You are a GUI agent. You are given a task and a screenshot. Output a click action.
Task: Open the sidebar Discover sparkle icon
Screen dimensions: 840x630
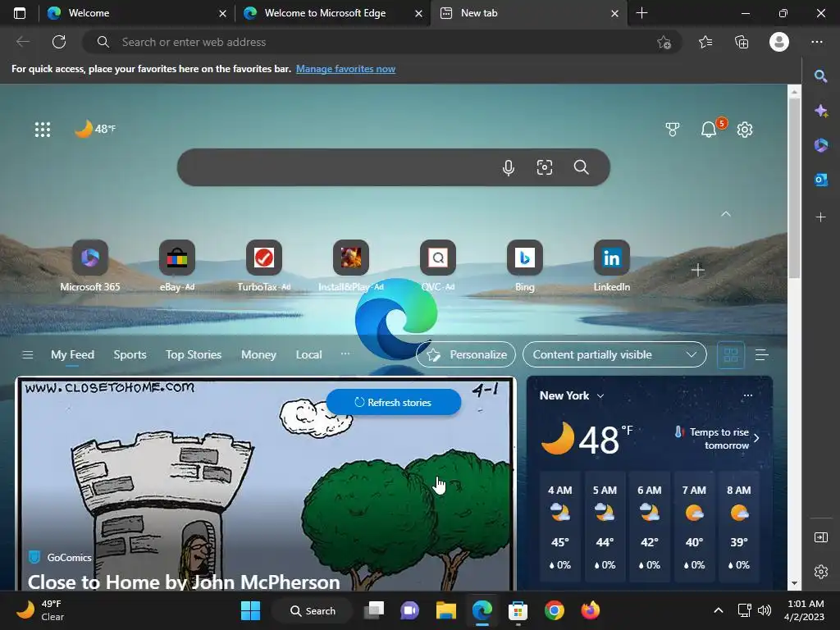(x=820, y=111)
